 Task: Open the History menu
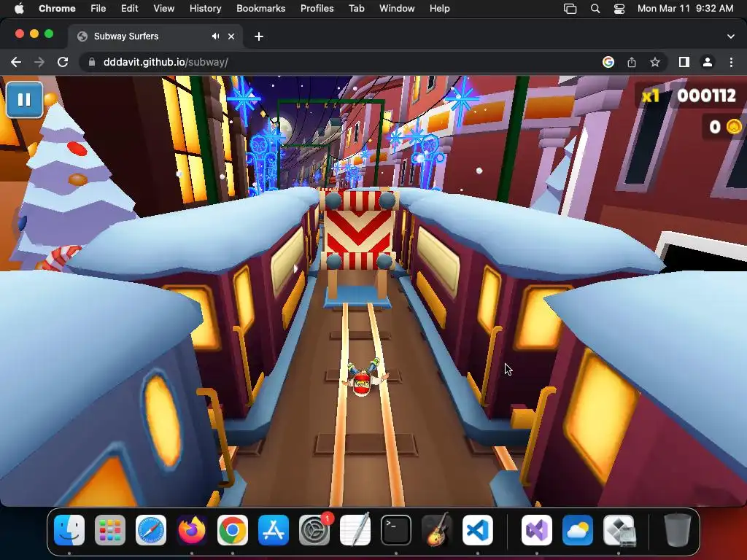(205, 8)
